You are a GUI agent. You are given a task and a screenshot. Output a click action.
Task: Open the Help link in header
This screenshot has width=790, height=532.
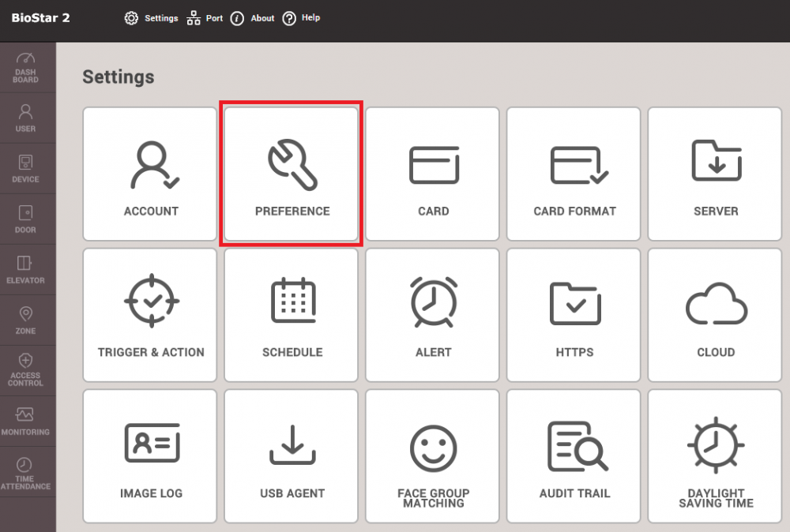click(x=302, y=18)
